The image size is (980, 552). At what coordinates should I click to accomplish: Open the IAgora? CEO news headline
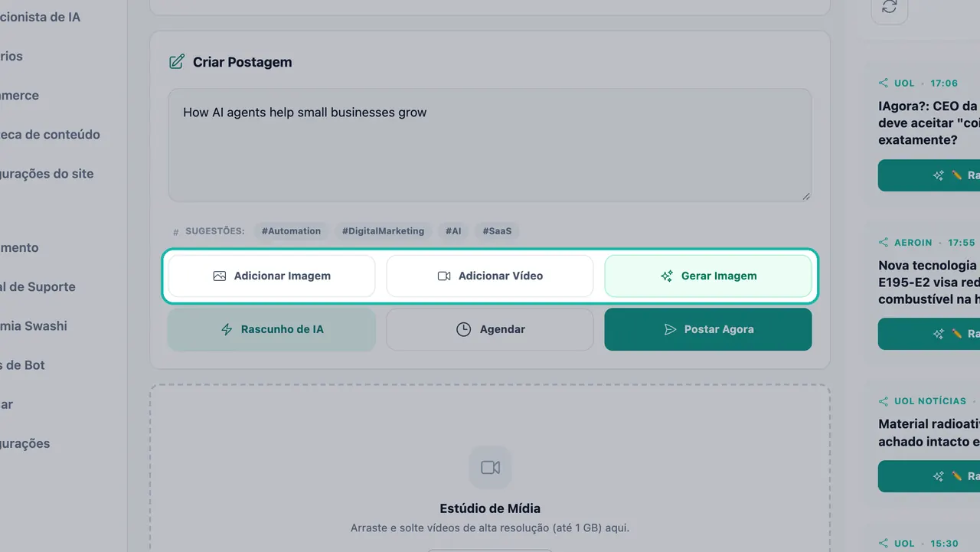(x=929, y=123)
